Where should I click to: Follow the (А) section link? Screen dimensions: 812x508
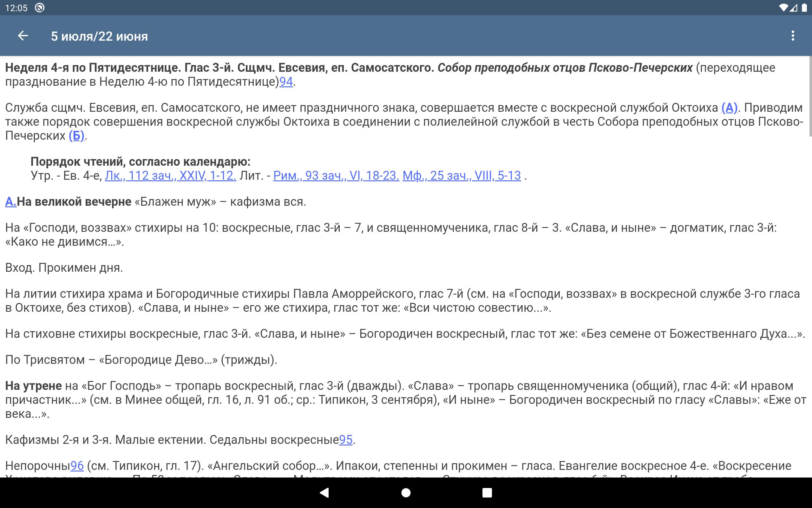click(730, 108)
